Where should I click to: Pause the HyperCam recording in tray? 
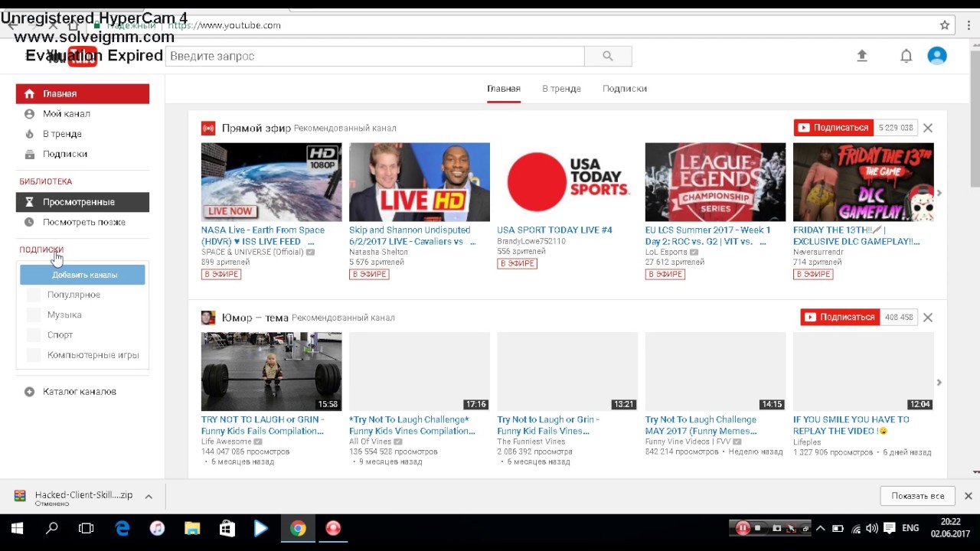point(742,528)
